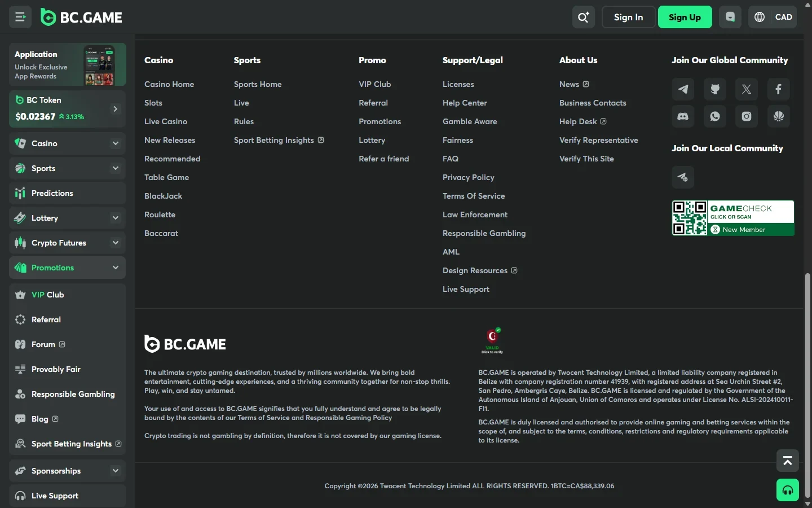
Task: Open the local Telegram community icon
Action: coord(683,177)
